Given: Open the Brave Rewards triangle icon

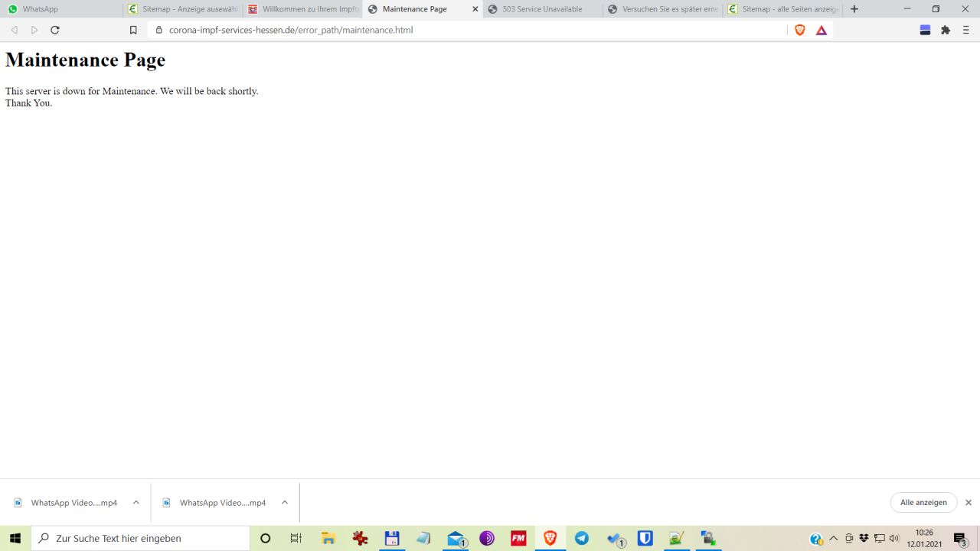Looking at the screenshot, I should click(x=822, y=30).
